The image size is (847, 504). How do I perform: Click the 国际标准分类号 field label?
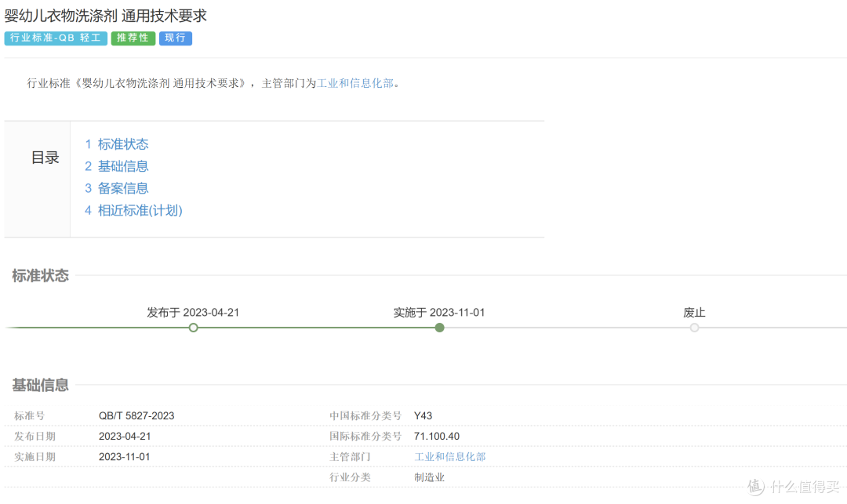pos(365,437)
